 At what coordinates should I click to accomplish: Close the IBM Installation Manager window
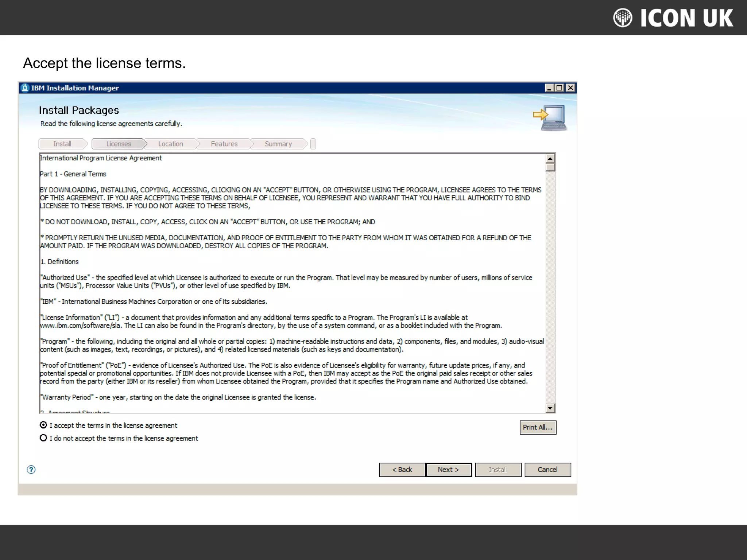[x=570, y=88]
